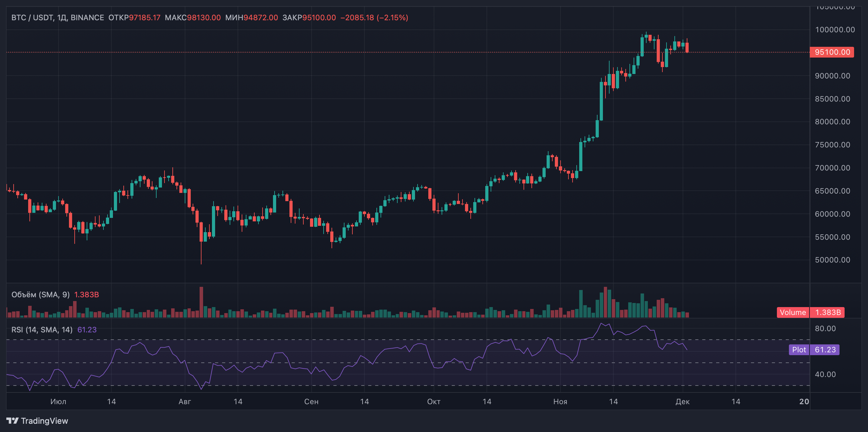Click the Объём (SMA, 9) indicator legend
868x432 pixels.
click(x=40, y=294)
